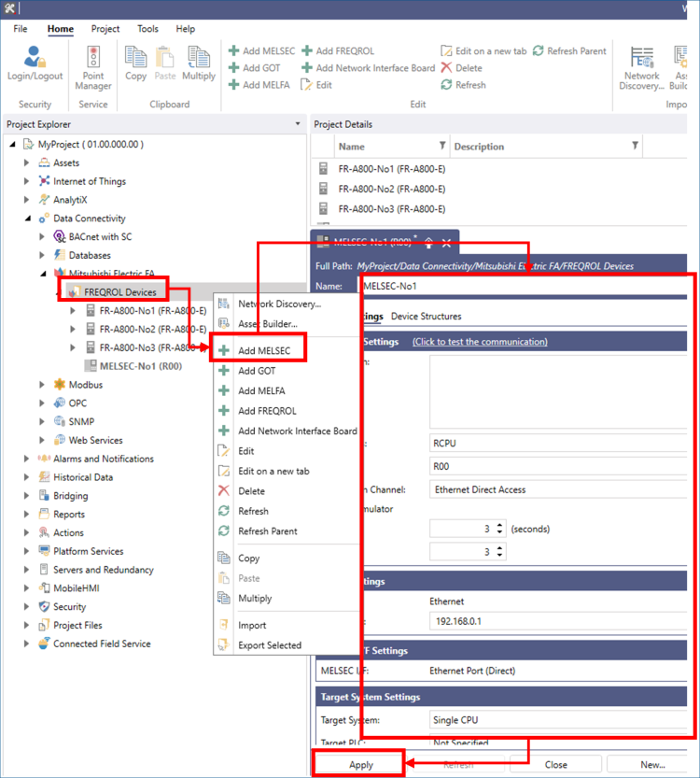Click the IP address field 192.168.0.1

(x=558, y=621)
